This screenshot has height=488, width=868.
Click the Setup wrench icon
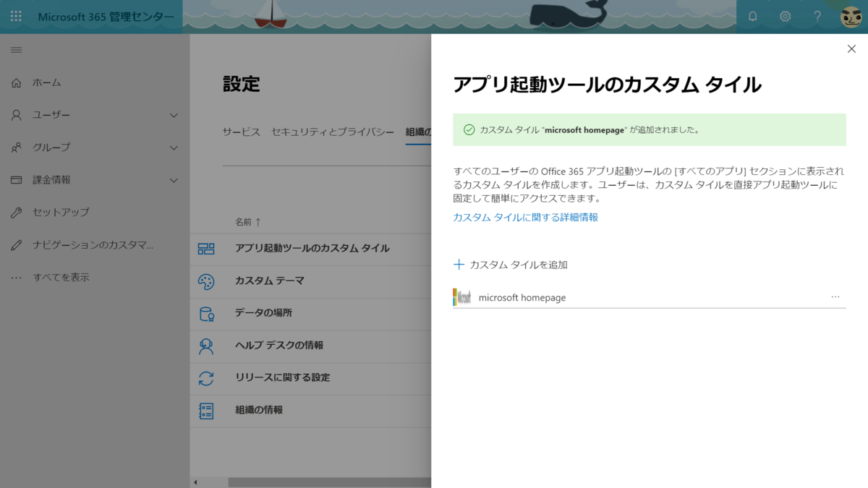coord(17,213)
